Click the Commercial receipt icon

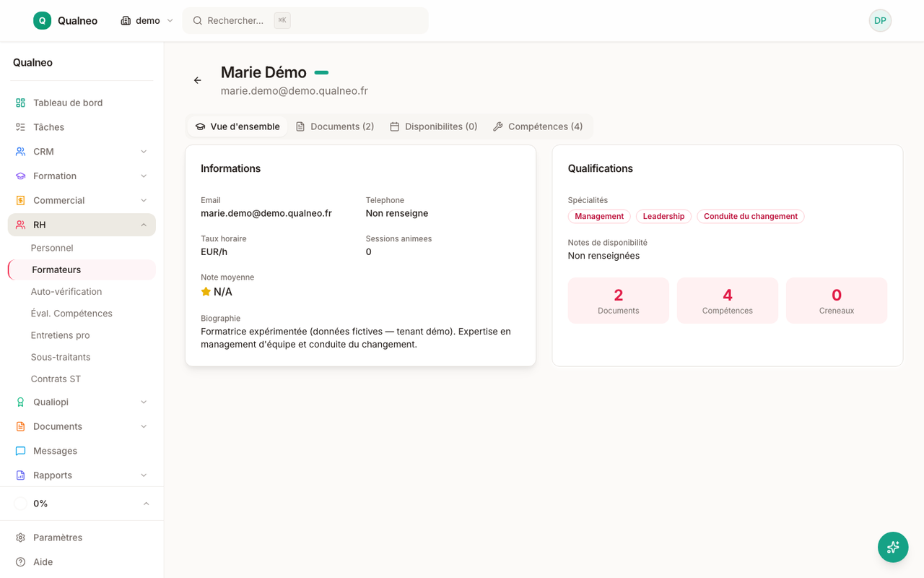pos(20,200)
